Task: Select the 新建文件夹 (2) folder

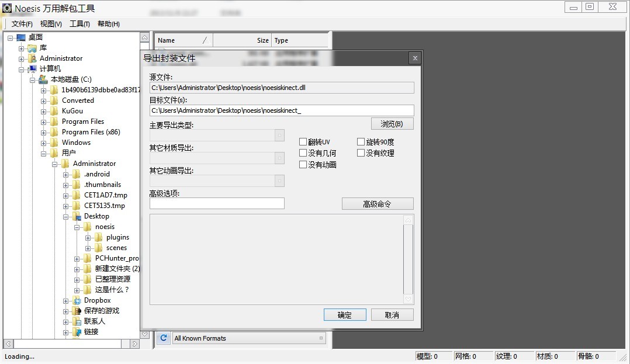Action: tap(117, 269)
